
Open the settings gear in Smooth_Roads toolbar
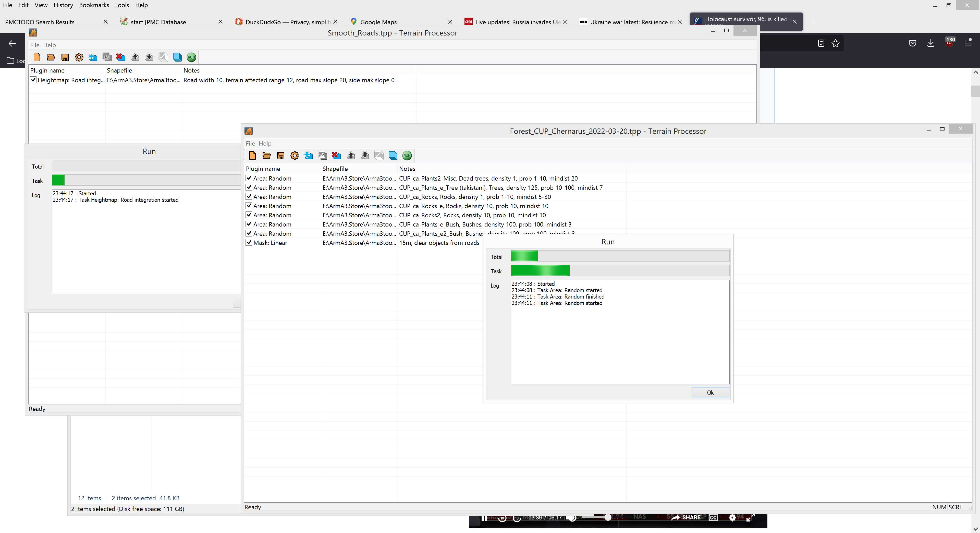[x=79, y=57]
